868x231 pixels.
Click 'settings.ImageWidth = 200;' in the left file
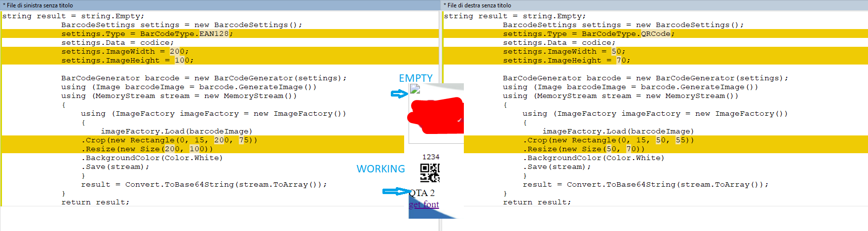[125, 51]
